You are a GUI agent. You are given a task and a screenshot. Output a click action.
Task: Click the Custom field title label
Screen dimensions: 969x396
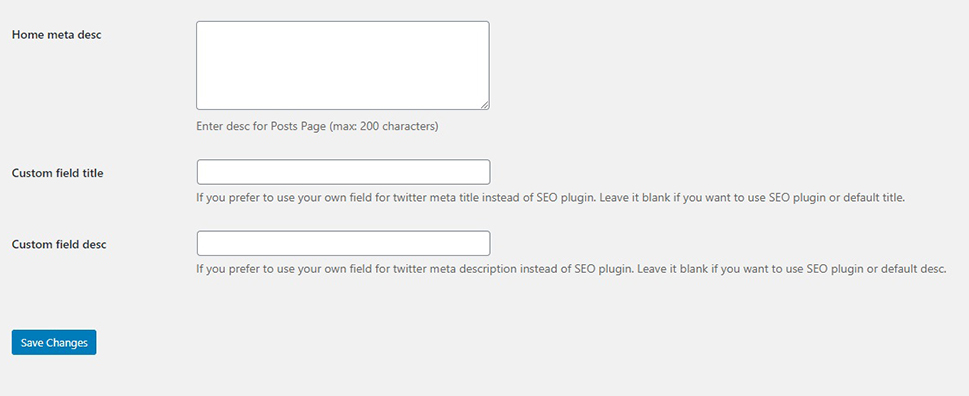pyautogui.click(x=57, y=174)
